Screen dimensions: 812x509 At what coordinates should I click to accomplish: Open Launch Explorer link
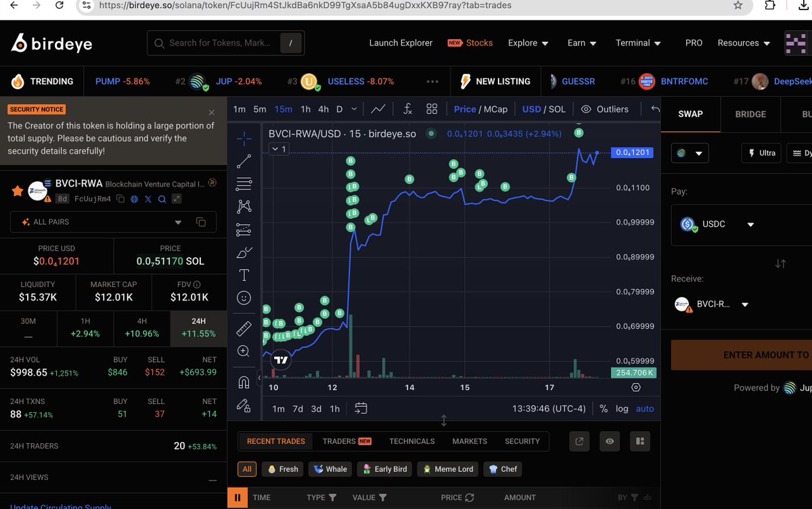click(x=401, y=43)
